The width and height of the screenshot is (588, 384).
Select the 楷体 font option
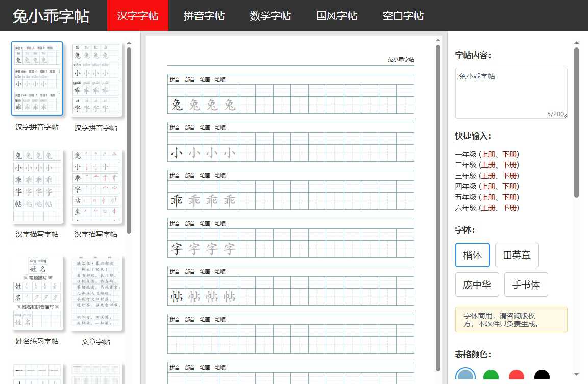472,255
